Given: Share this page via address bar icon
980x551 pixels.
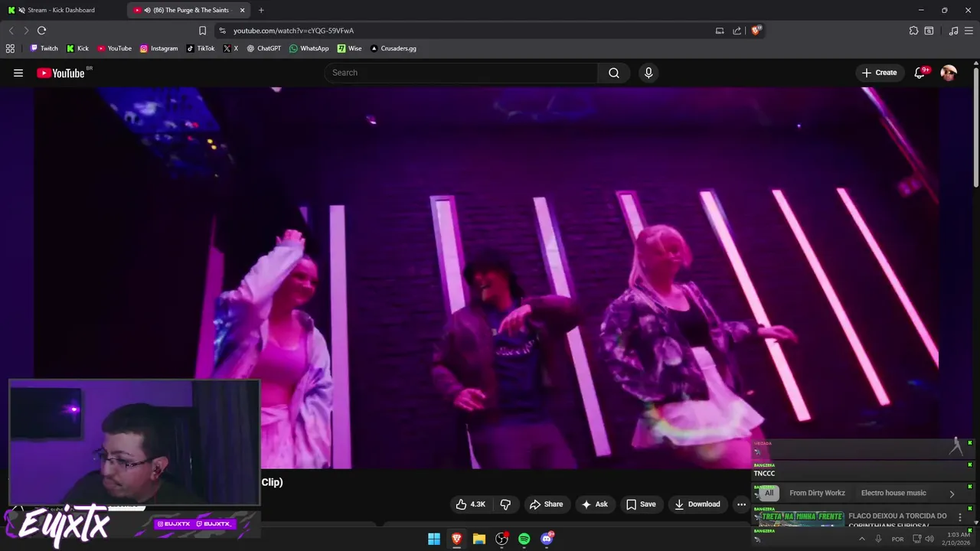Looking at the screenshot, I should pyautogui.click(x=737, y=31).
